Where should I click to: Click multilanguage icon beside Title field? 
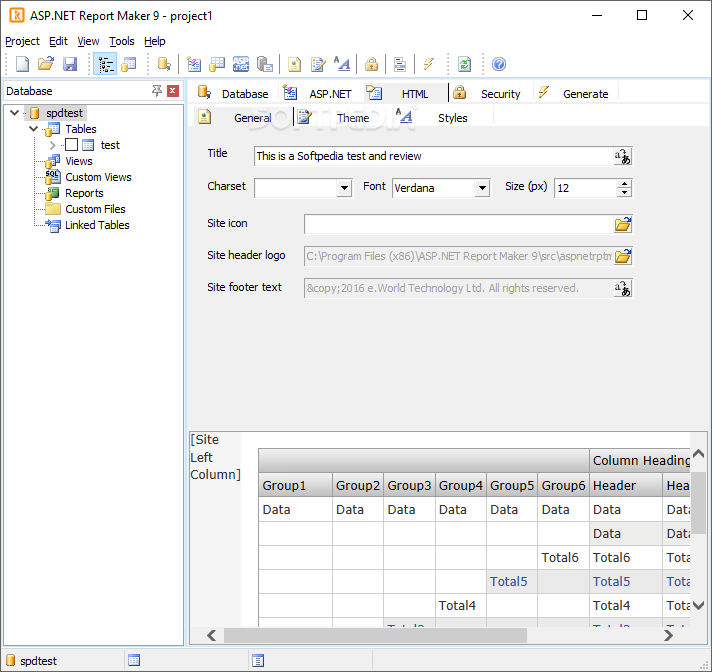pyautogui.click(x=623, y=157)
